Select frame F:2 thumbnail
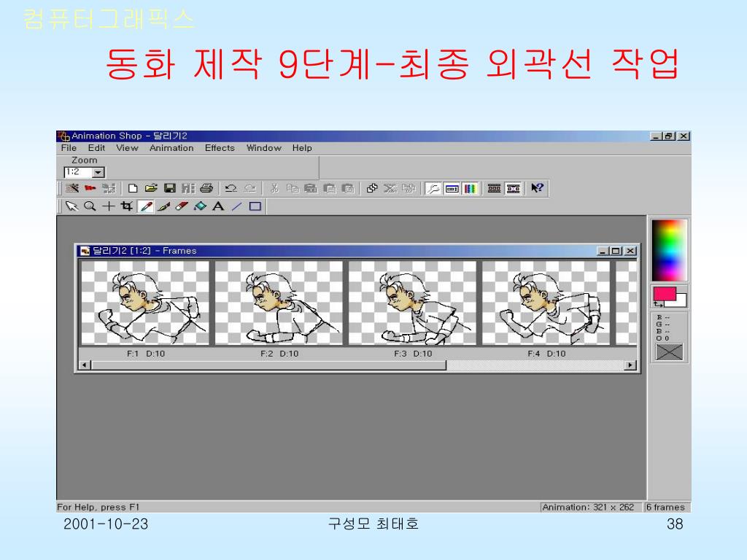This screenshot has width=747, height=560. (x=279, y=303)
